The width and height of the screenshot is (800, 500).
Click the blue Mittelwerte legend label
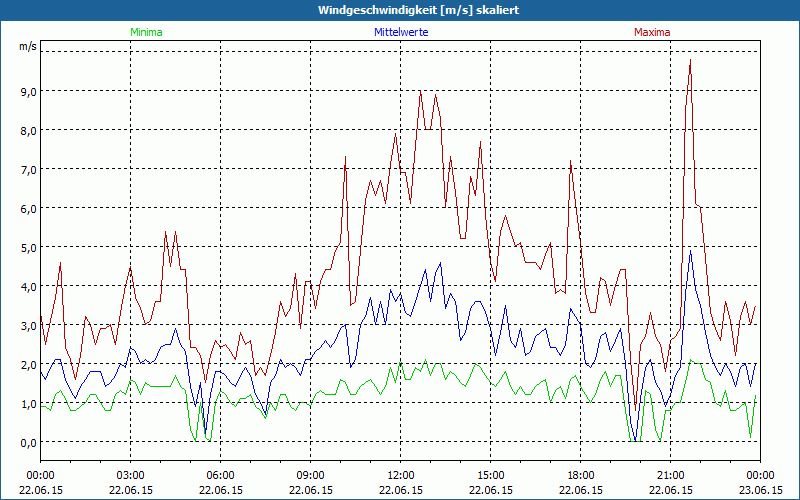click(401, 32)
